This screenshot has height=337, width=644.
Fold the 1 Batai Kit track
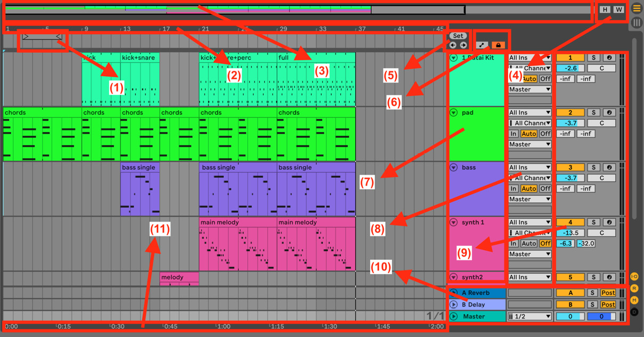[x=454, y=57]
